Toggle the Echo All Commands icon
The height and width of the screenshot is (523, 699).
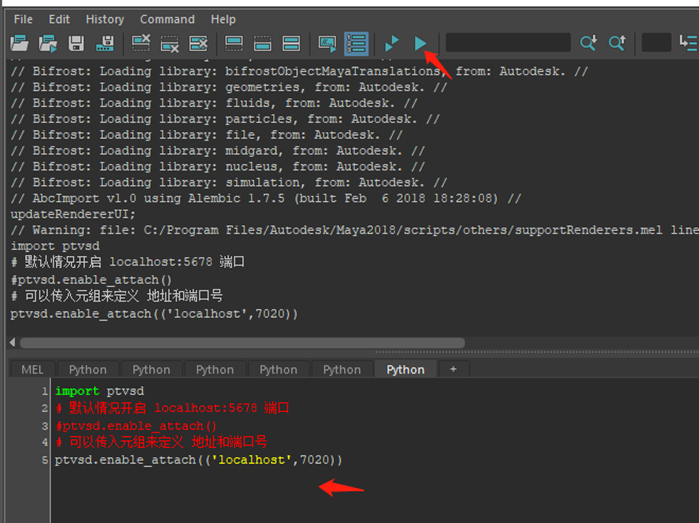tap(327, 43)
